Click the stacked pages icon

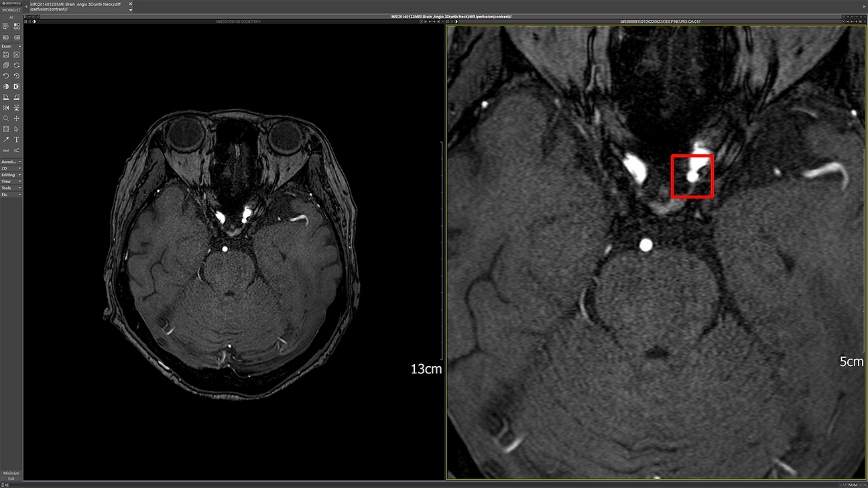click(x=5, y=65)
